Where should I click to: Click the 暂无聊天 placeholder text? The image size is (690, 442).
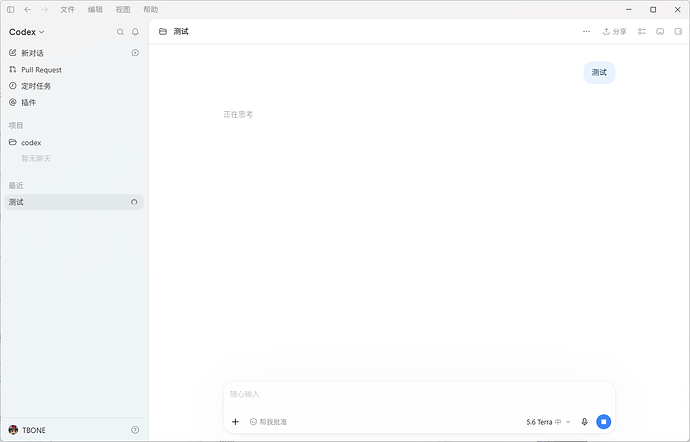(x=36, y=158)
